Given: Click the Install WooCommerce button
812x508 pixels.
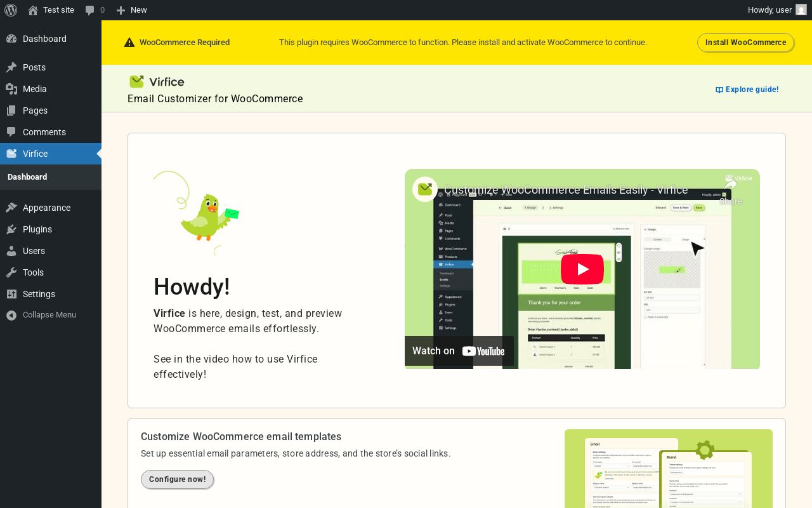Looking at the screenshot, I should point(745,43).
